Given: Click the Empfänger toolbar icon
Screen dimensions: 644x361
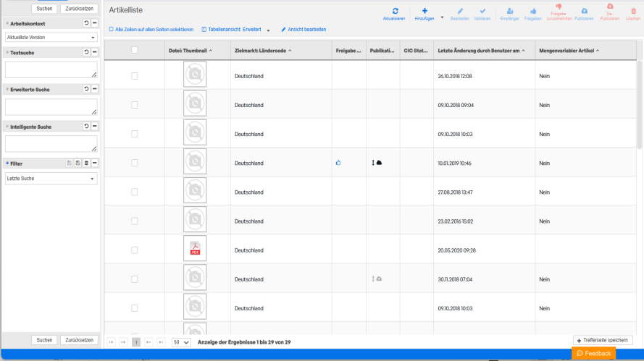Looking at the screenshot, I should click(510, 11).
